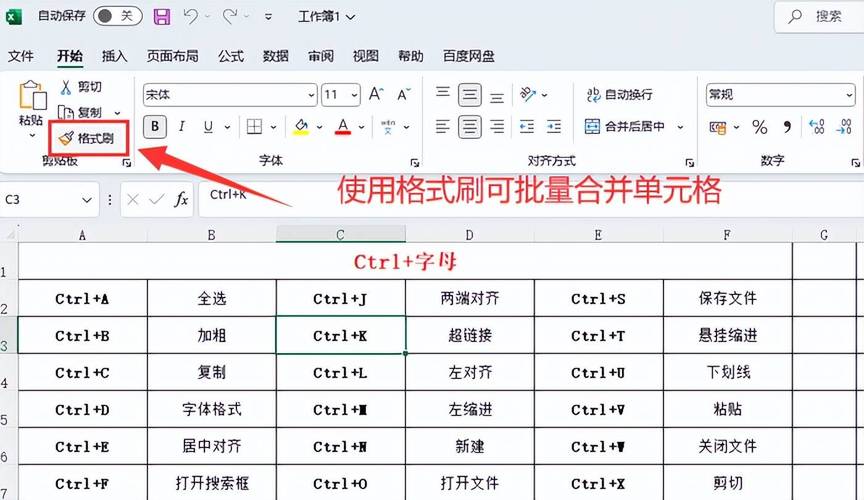Apply italic formatting with I icon
The image size is (864, 500).
(181, 127)
